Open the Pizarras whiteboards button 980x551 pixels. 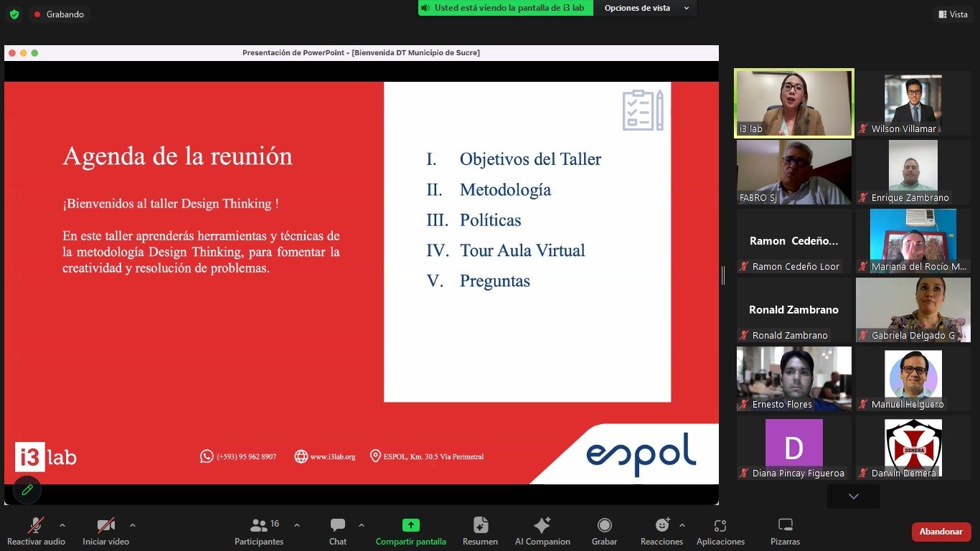(785, 532)
